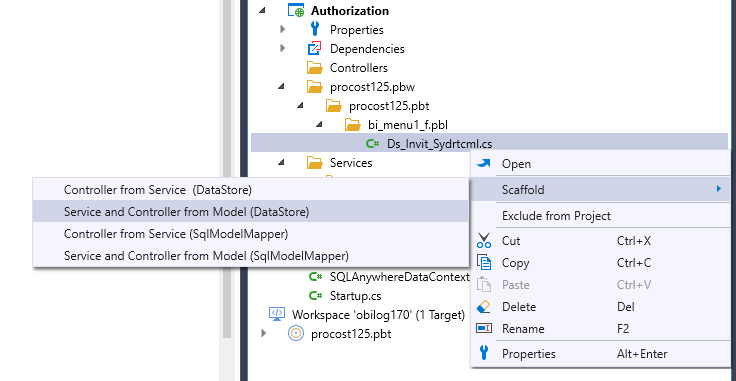Click the procost125.pbt target icon

pos(296,334)
